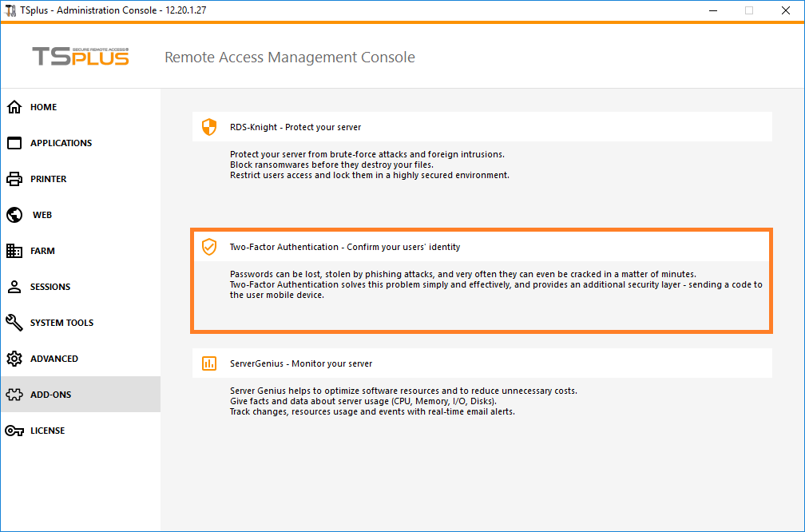Select the highlighted Two-Factor Authentication panel
The width and height of the screenshot is (805, 532).
(481, 281)
